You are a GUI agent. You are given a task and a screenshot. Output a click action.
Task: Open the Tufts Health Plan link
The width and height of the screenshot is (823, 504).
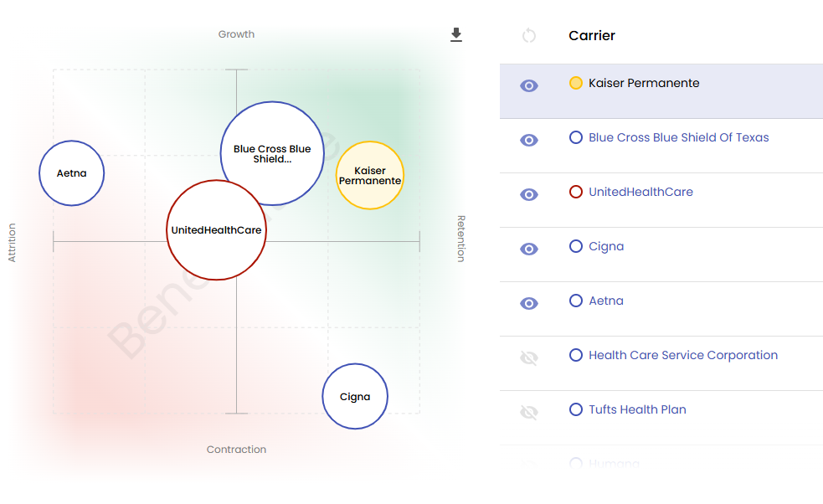pos(637,409)
